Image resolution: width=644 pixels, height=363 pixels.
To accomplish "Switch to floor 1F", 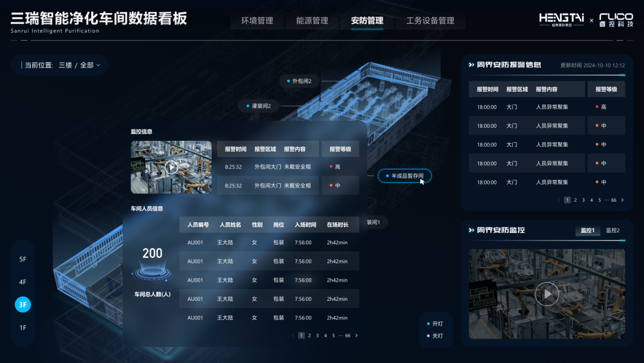I will [x=23, y=328].
